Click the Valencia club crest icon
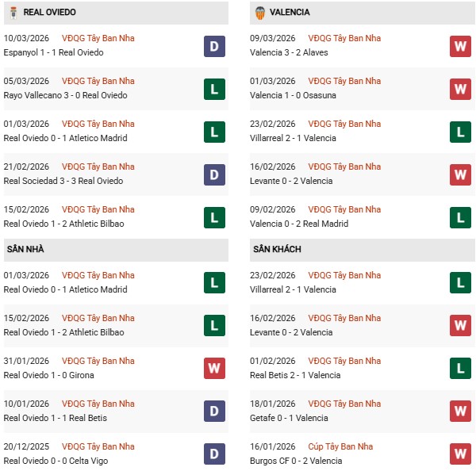Screen dimensions: 476x471 pyautogui.click(x=259, y=13)
